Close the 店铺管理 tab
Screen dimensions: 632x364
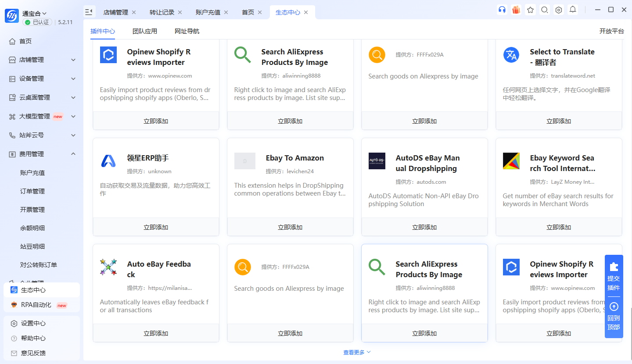pyautogui.click(x=134, y=12)
